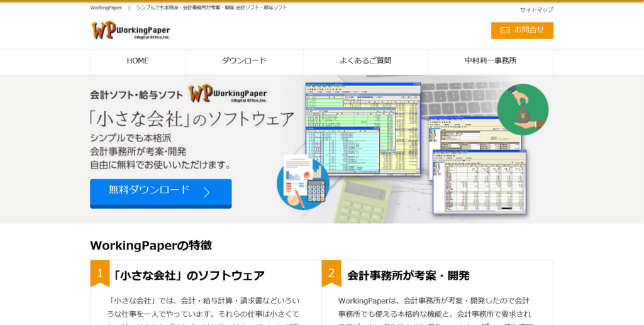The height and width of the screenshot is (325, 644).
Task: Open the ダウンロード navigation item
Action: click(x=244, y=61)
